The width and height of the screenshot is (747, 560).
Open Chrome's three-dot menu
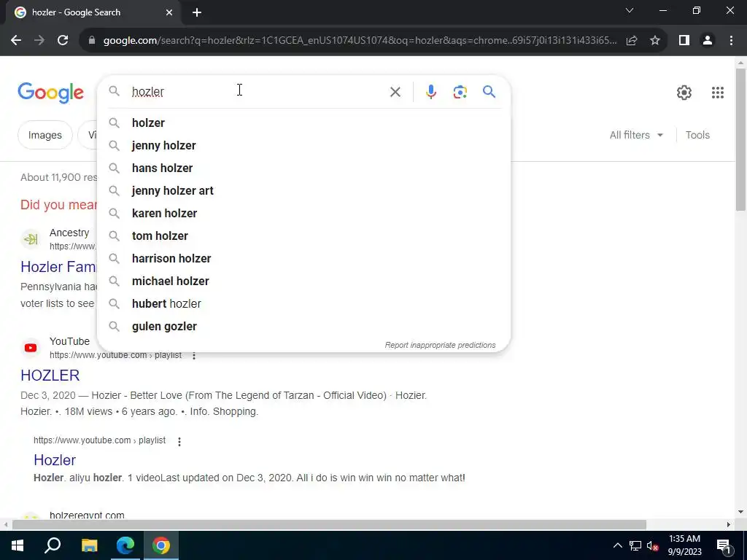tap(731, 41)
